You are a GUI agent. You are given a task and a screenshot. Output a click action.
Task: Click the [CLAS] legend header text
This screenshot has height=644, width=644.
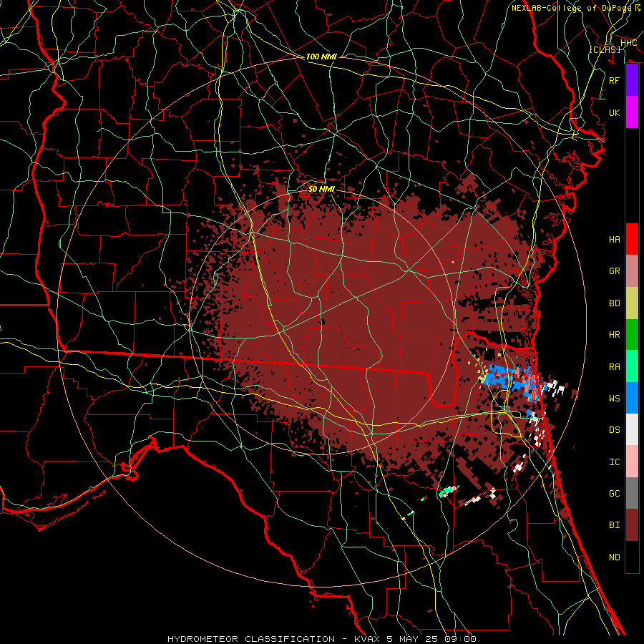click(605, 49)
